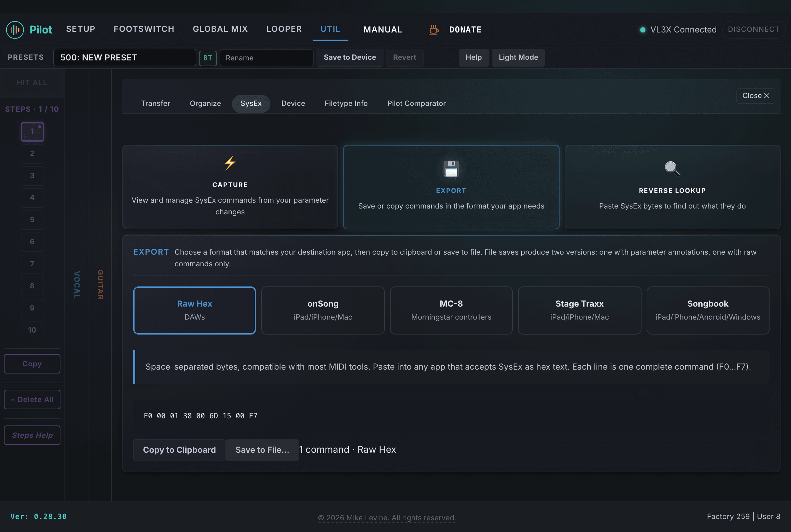Click the Revert button
Viewport: 791px width, 532px height.
tap(404, 57)
